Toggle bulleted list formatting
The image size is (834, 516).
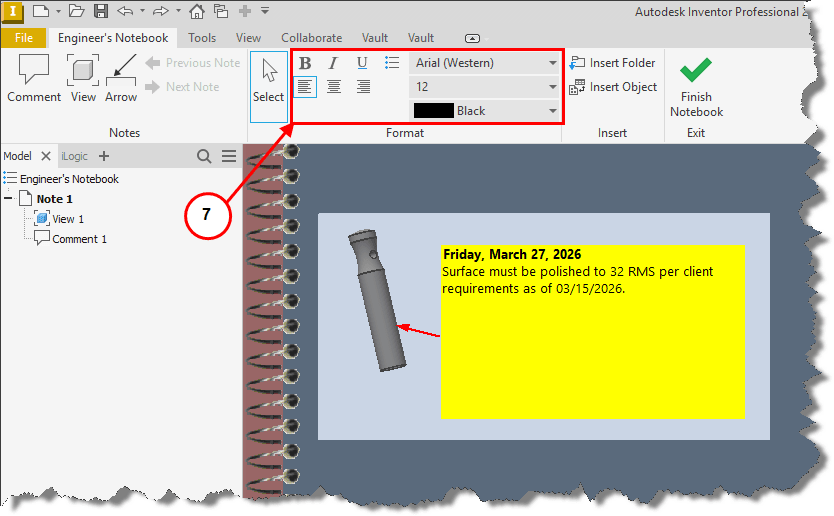coord(392,63)
